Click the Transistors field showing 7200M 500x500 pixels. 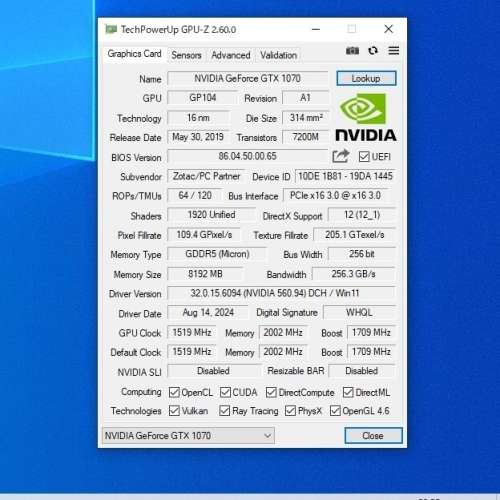[x=306, y=137]
